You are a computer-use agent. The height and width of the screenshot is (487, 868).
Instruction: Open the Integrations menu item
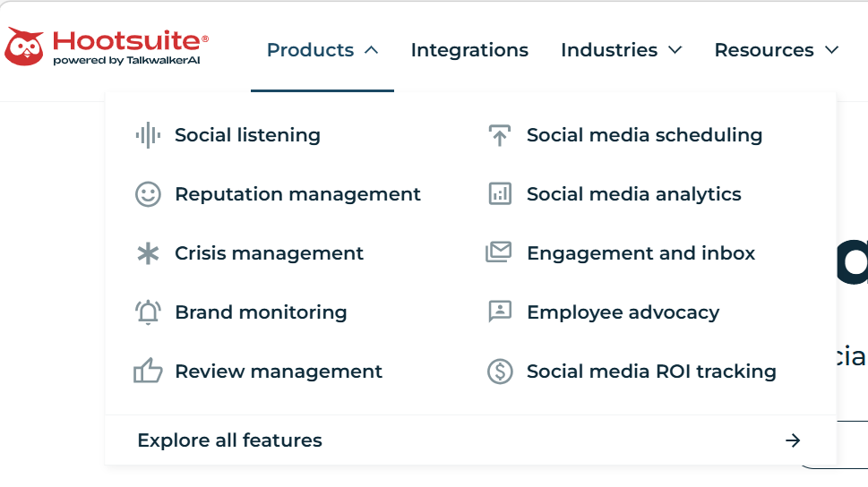pos(469,50)
